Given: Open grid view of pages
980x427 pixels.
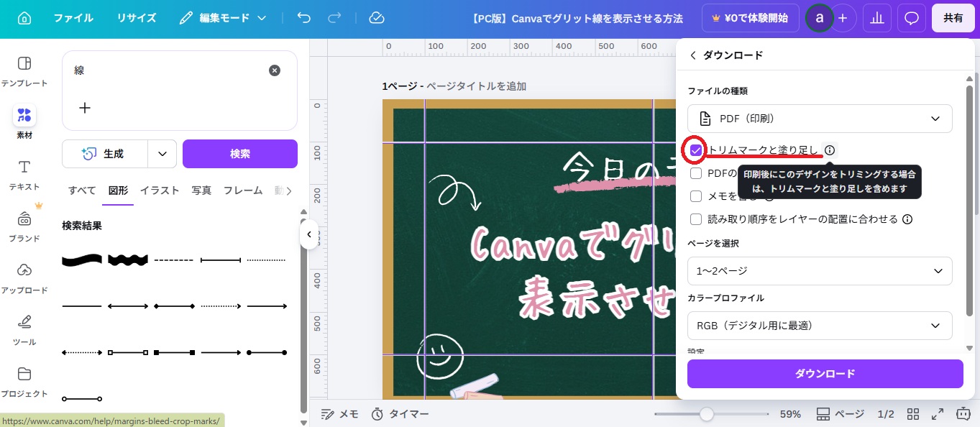Looking at the screenshot, I should pos(913,414).
